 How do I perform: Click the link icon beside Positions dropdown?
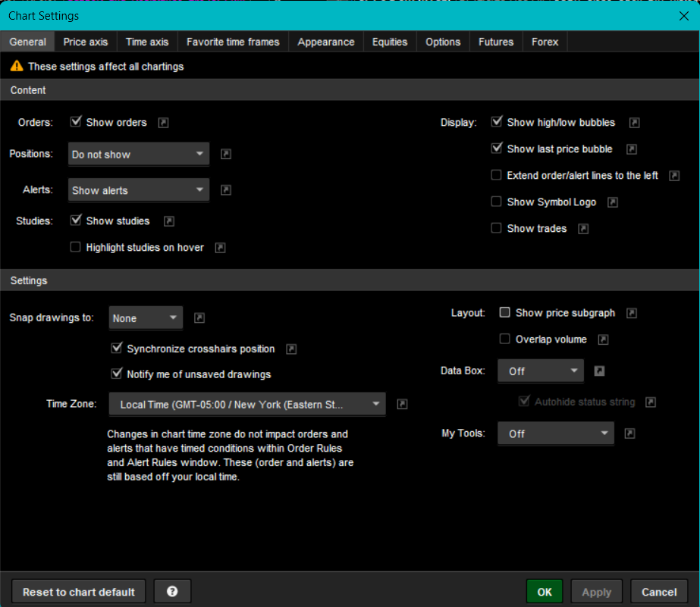point(226,155)
